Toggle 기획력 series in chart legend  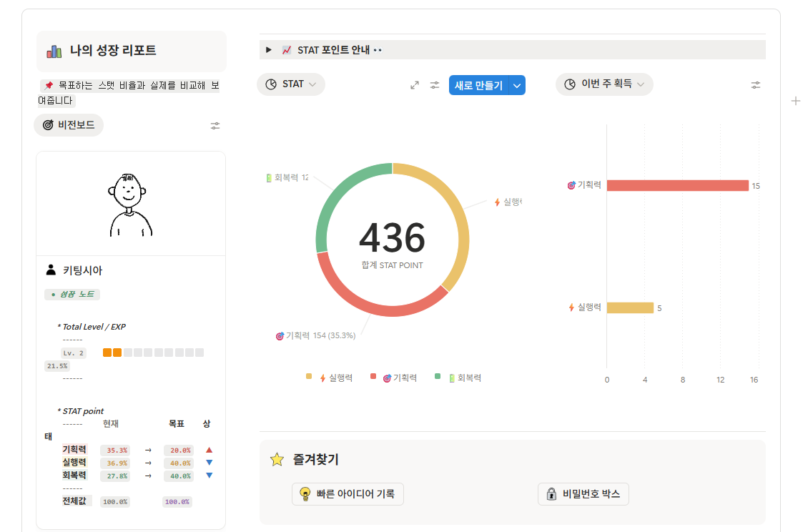(400, 378)
